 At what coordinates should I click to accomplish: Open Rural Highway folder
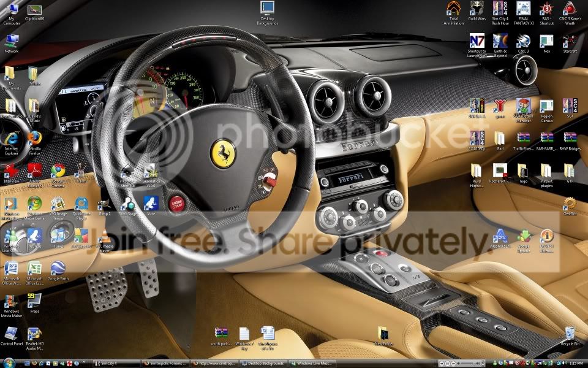pyautogui.click(x=477, y=176)
